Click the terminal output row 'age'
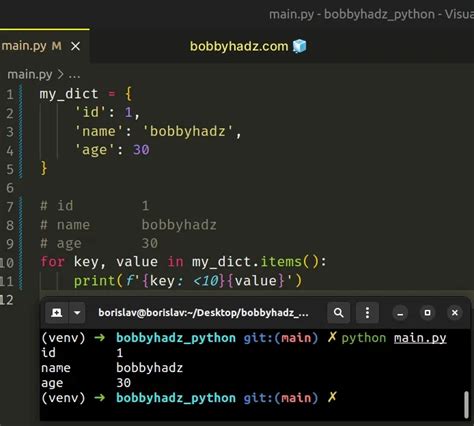This screenshot has height=426, width=474. 86,383
